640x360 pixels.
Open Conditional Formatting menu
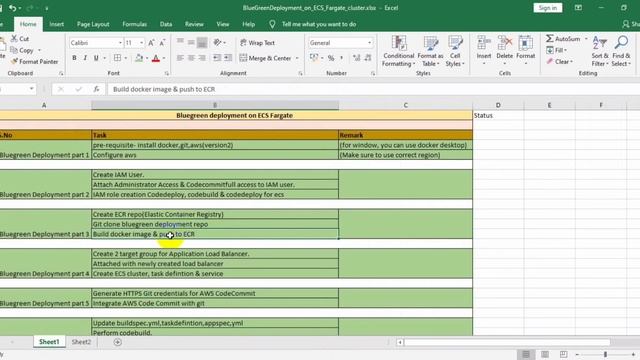398,51
